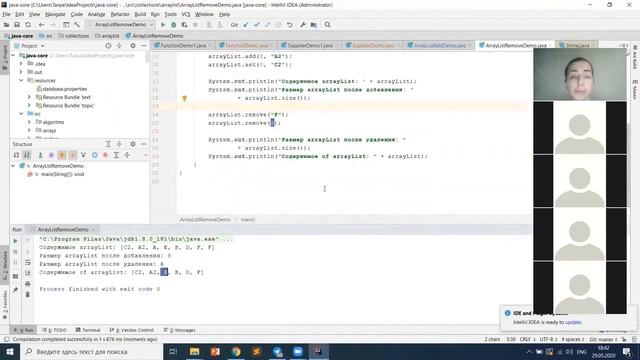Open Chrome from the taskbar
This screenshot has width=640, height=360.
pos(236,352)
